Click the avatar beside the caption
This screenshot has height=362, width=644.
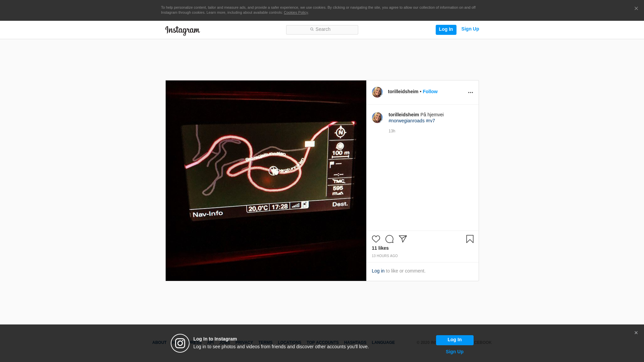[x=377, y=118]
